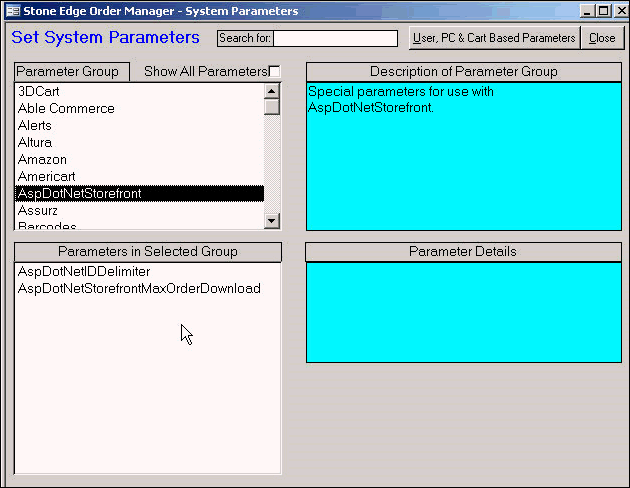Select 3DCart in Parameter Group list

pyautogui.click(x=139, y=92)
